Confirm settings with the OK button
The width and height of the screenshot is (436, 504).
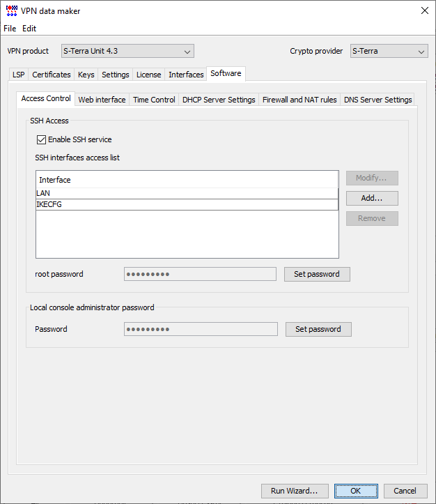pos(355,491)
